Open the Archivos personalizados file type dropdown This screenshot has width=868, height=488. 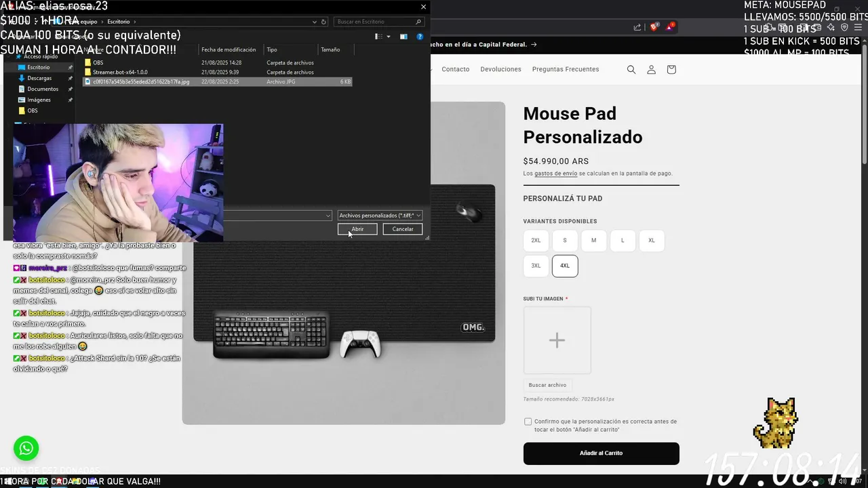[x=380, y=216]
